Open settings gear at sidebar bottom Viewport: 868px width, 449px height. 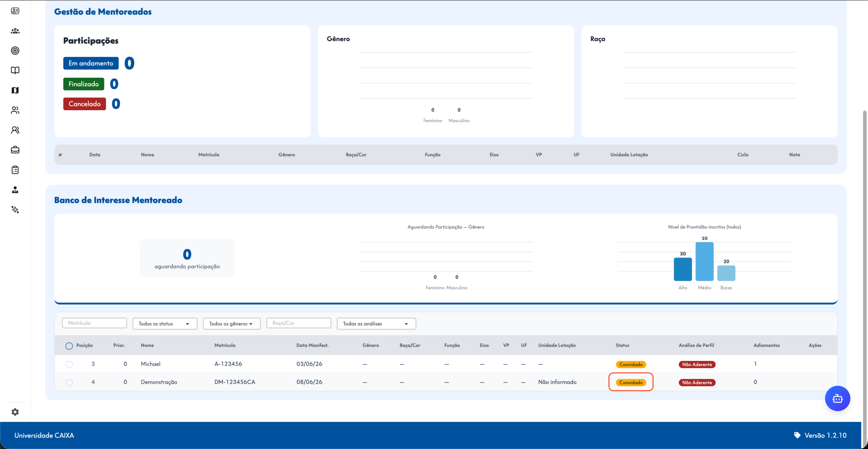(x=15, y=412)
